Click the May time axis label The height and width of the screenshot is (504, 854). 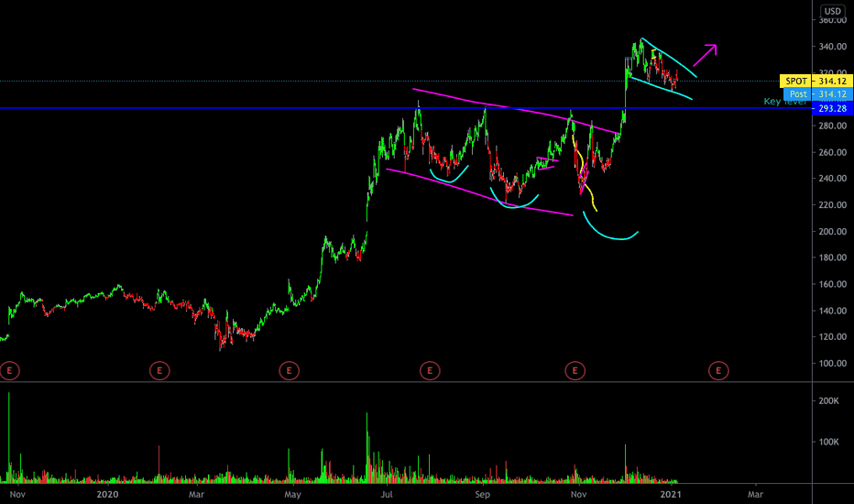coord(292,495)
